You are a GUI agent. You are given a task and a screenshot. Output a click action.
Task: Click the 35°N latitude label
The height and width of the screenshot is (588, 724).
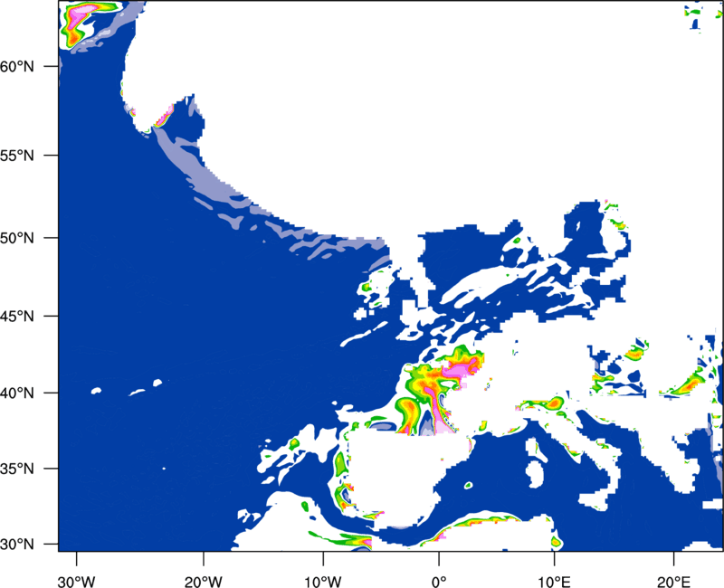[x=17, y=469]
